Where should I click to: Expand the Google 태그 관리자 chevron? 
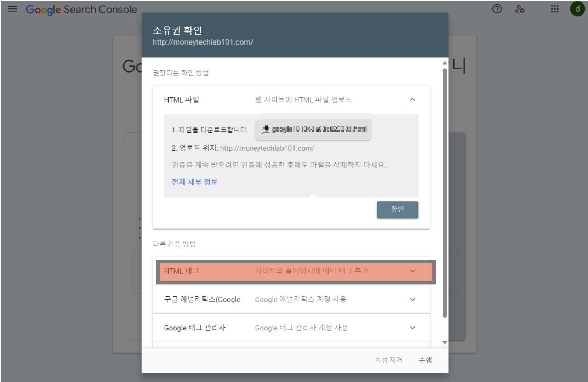(412, 328)
